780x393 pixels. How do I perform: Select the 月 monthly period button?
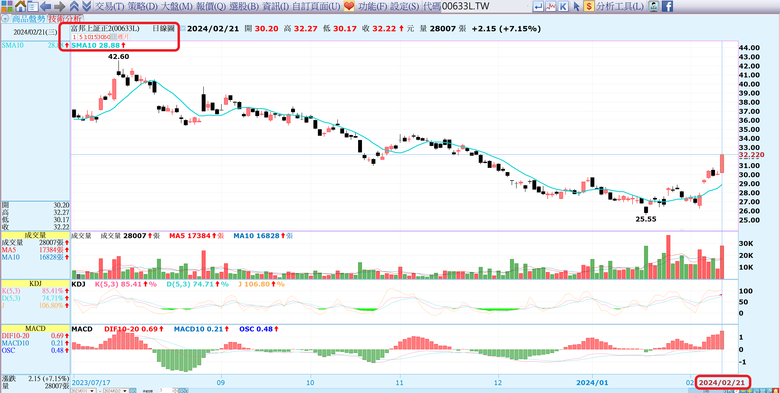tap(125, 37)
